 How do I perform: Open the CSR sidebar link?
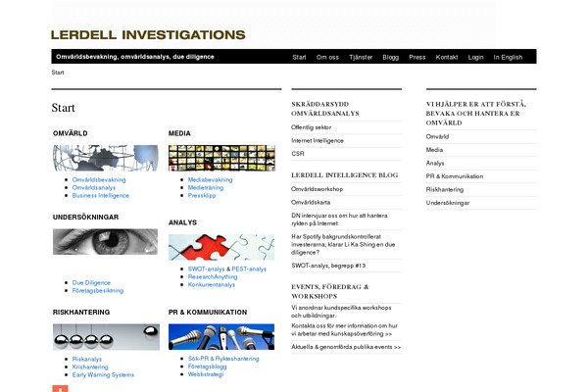click(297, 154)
